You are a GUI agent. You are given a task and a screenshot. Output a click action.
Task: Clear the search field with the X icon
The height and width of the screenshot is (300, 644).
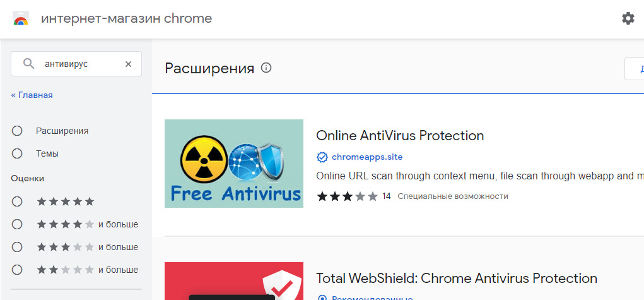(x=128, y=64)
